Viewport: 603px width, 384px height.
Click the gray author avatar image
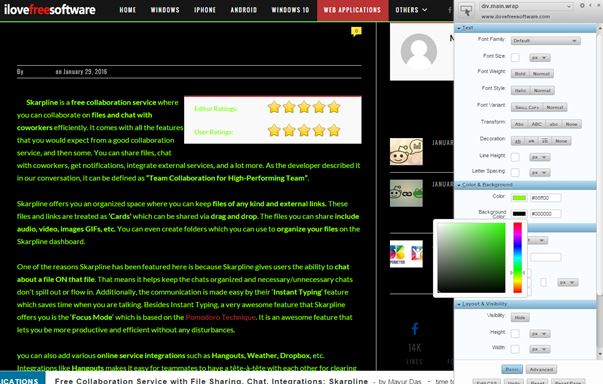pyautogui.click(x=419, y=51)
